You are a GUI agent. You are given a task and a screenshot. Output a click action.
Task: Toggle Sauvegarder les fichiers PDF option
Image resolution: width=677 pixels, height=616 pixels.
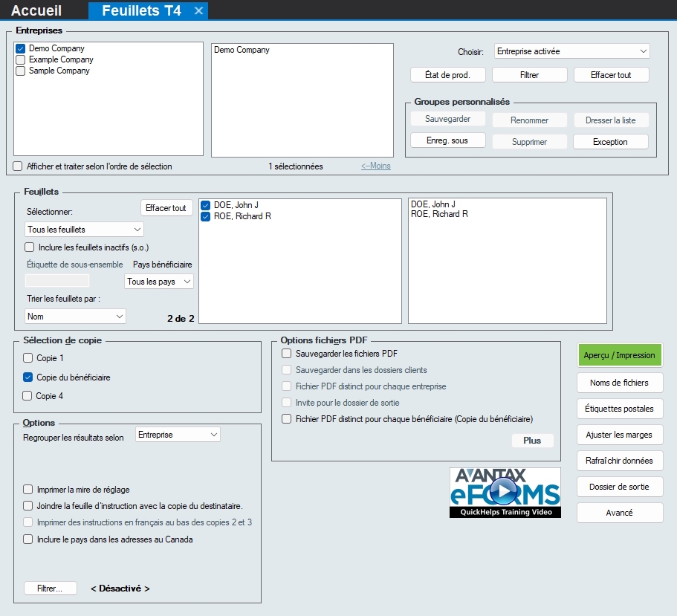(x=287, y=354)
